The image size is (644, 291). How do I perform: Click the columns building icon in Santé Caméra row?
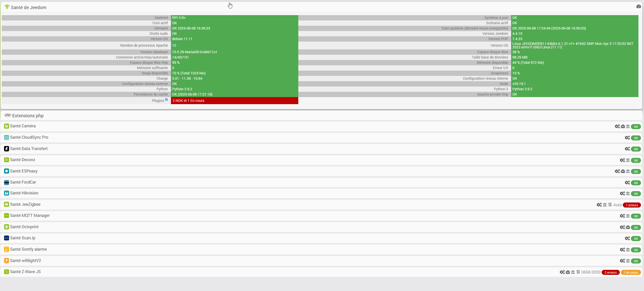coord(628,126)
